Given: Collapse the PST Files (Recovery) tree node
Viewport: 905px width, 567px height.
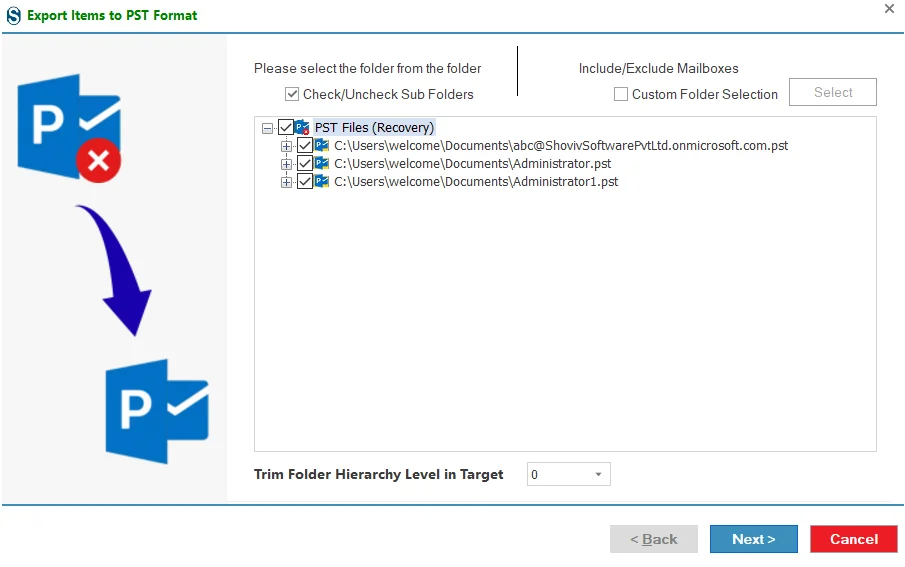Looking at the screenshot, I should point(267,128).
